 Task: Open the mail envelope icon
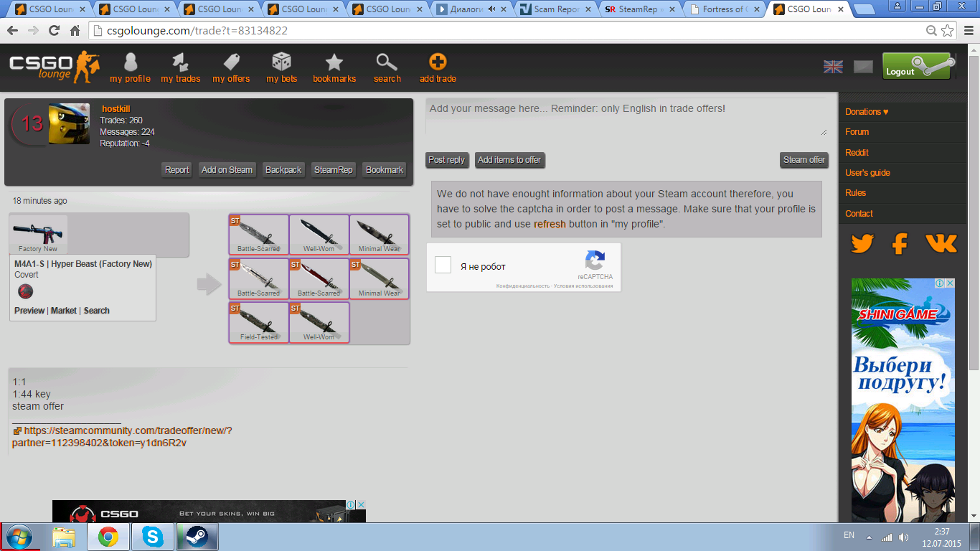click(x=863, y=67)
